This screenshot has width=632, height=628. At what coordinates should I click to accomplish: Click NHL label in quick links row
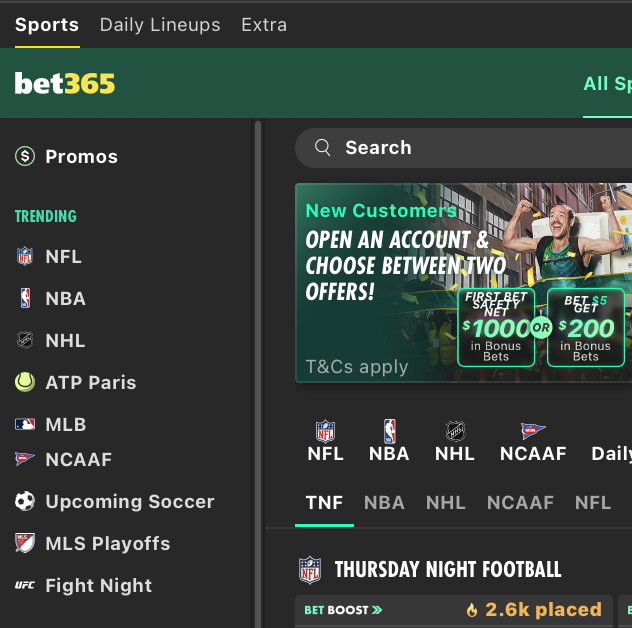pyautogui.click(x=455, y=454)
